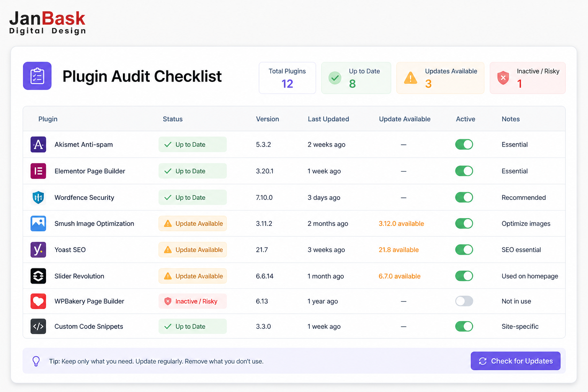The image size is (588, 392).
Task: Click the 3.12.0 available update link
Action: point(401,224)
